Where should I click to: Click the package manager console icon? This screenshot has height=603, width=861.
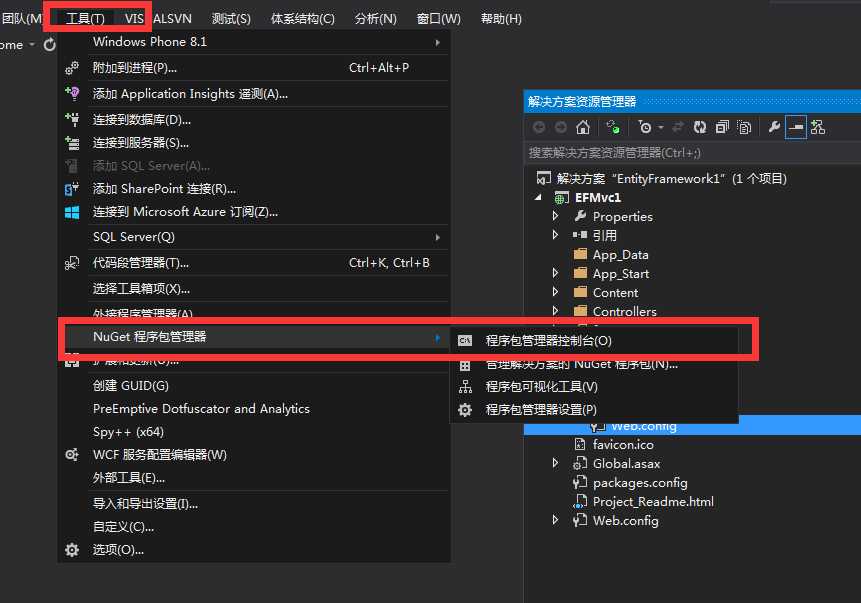click(465, 340)
